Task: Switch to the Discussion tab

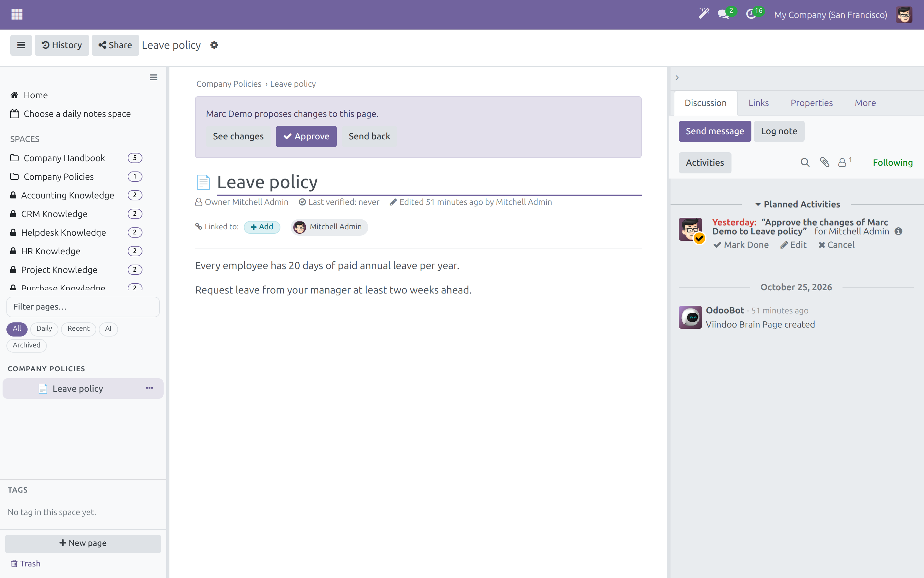Action: 705,103
